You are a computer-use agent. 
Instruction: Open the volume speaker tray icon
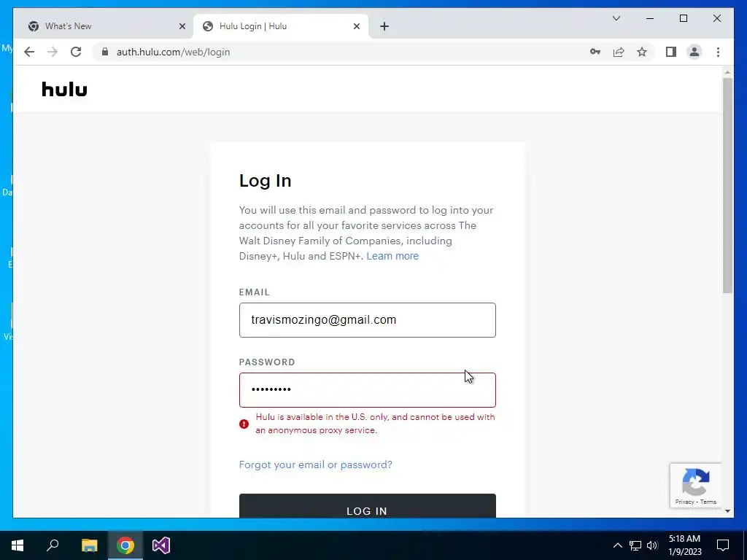tap(652, 545)
